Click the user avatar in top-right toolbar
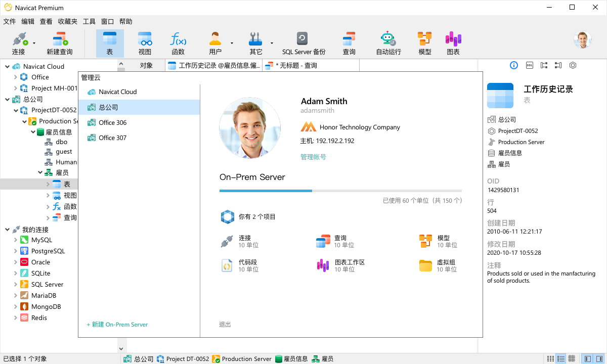This screenshot has height=364, width=607. 582,40
